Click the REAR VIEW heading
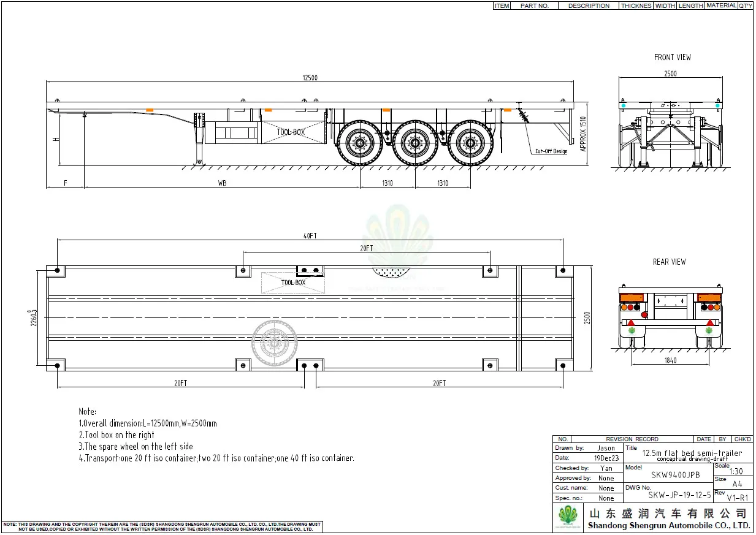The width and height of the screenshot is (756, 535). coord(669,262)
